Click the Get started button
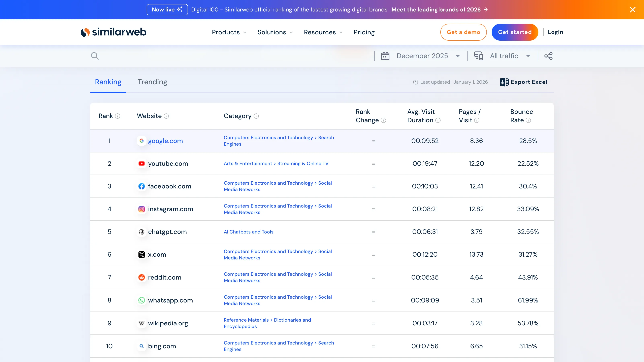This screenshot has height=362, width=644. pyautogui.click(x=515, y=32)
